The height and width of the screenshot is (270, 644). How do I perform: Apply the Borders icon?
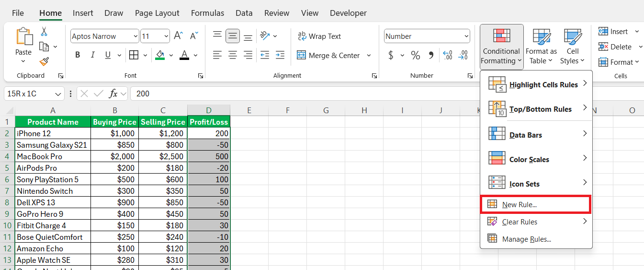point(134,55)
